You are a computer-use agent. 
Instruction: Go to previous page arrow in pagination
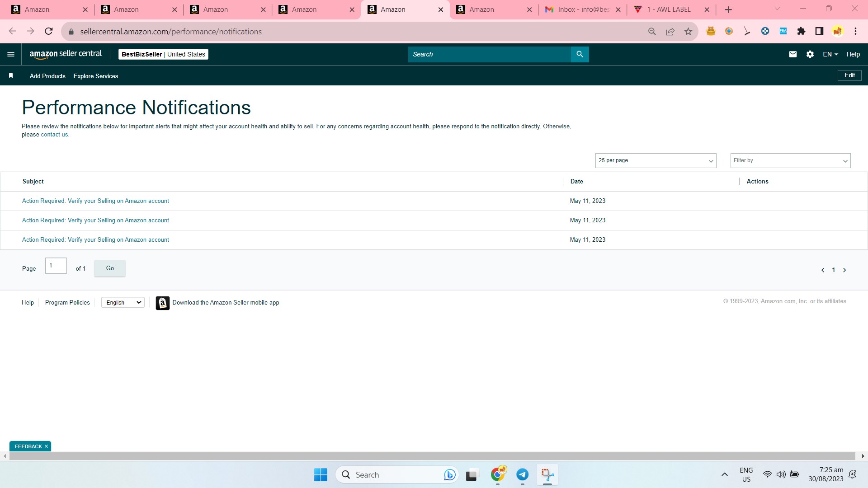pyautogui.click(x=822, y=270)
